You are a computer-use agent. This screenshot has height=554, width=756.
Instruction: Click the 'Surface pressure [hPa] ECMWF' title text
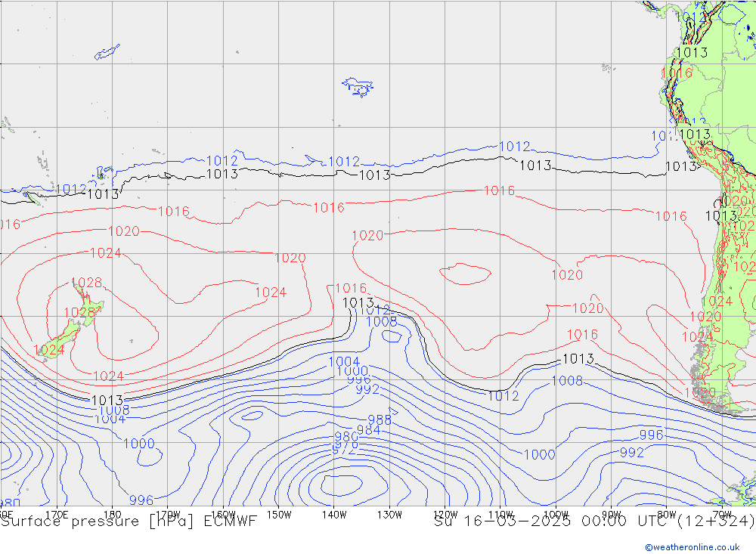click(x=129, y=522)
